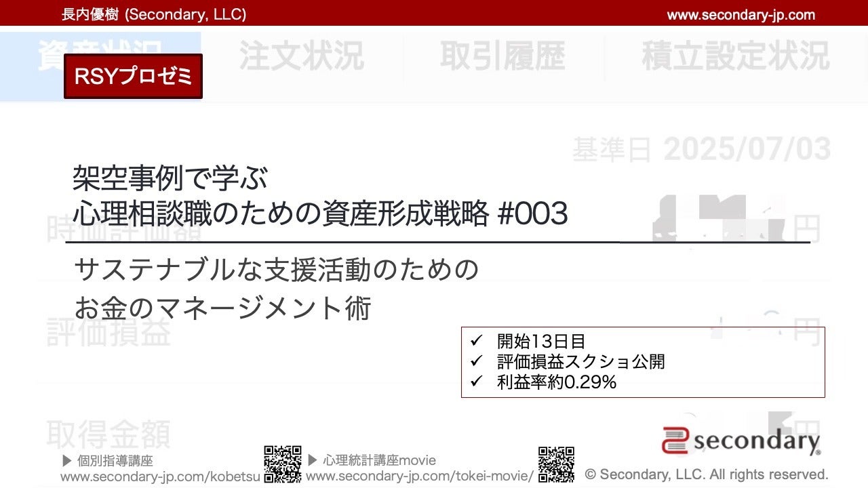Click the checkmark beside 開始13日目
868x488 pixels.
pos(476,341)
